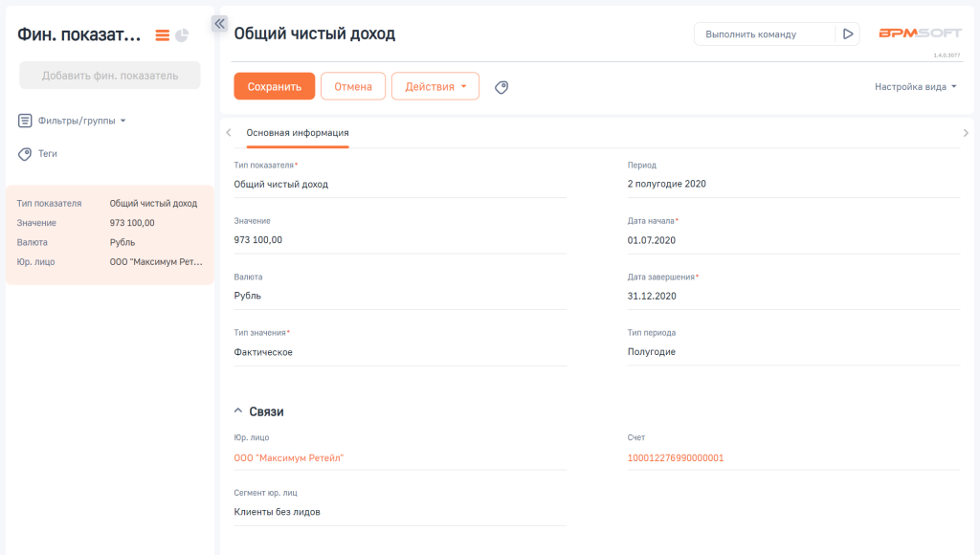Click the Фильтры/группы list icon
Viewport: 980px width, 555px height.
pos(26,120)
